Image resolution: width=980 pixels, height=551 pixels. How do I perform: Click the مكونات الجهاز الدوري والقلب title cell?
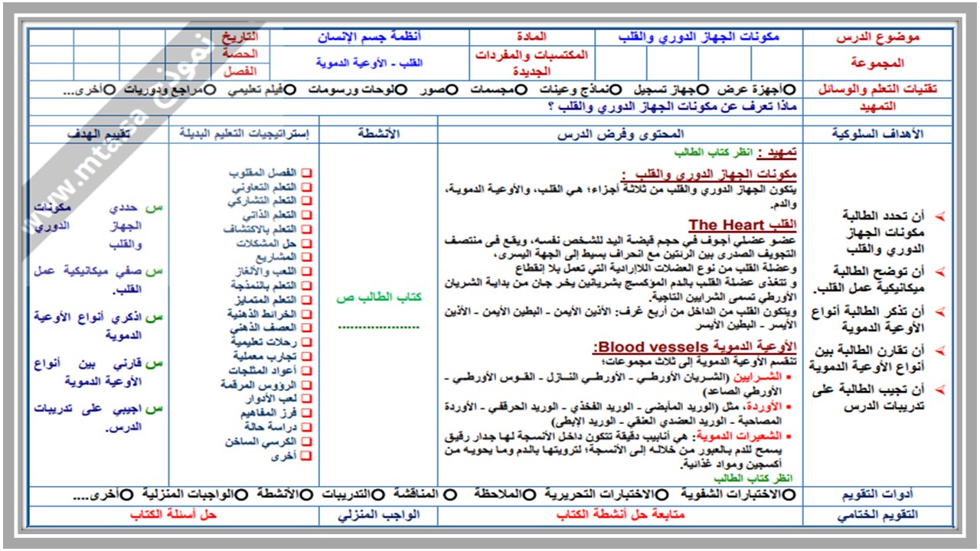[x=698, y=37]
